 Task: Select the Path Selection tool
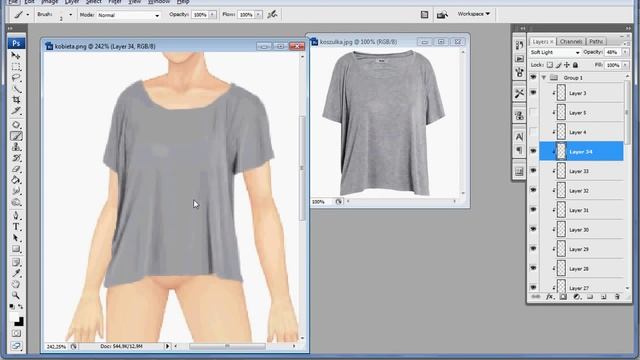coord(16,238)
